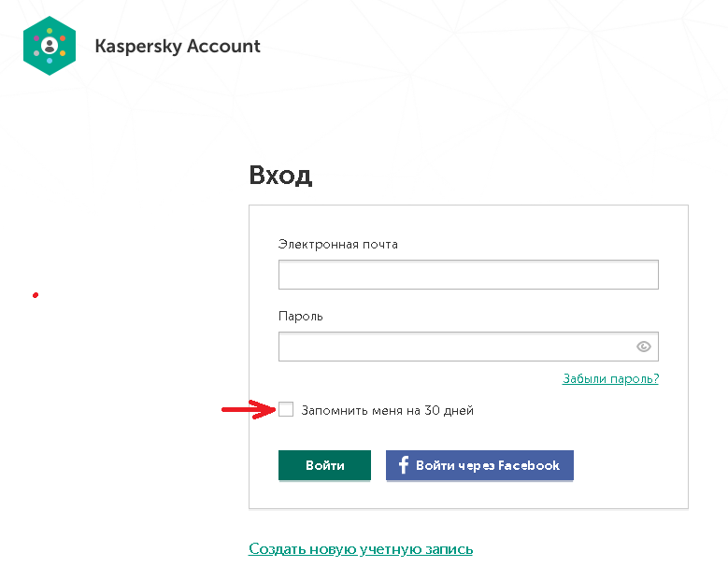
Task: Click the Kaspersky Account hexagon logo
Action: pos(50,45)
